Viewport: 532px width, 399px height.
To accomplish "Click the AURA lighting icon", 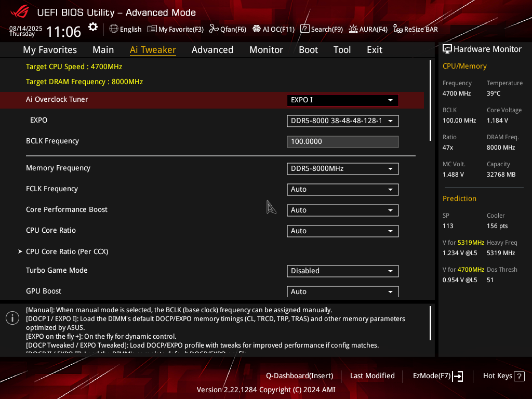I will click(x=353, y=29).
